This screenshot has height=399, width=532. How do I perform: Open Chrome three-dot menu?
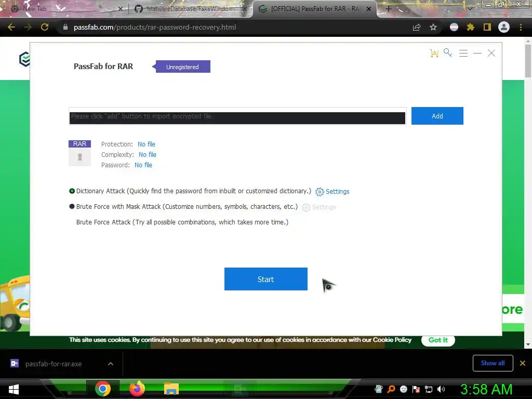[x=521, y=27]
